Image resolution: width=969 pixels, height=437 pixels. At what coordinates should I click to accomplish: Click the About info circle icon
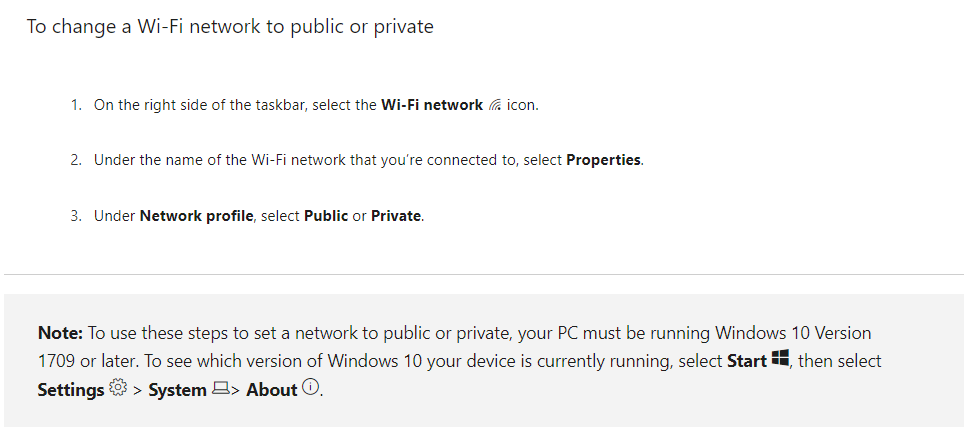click(311, 388)
